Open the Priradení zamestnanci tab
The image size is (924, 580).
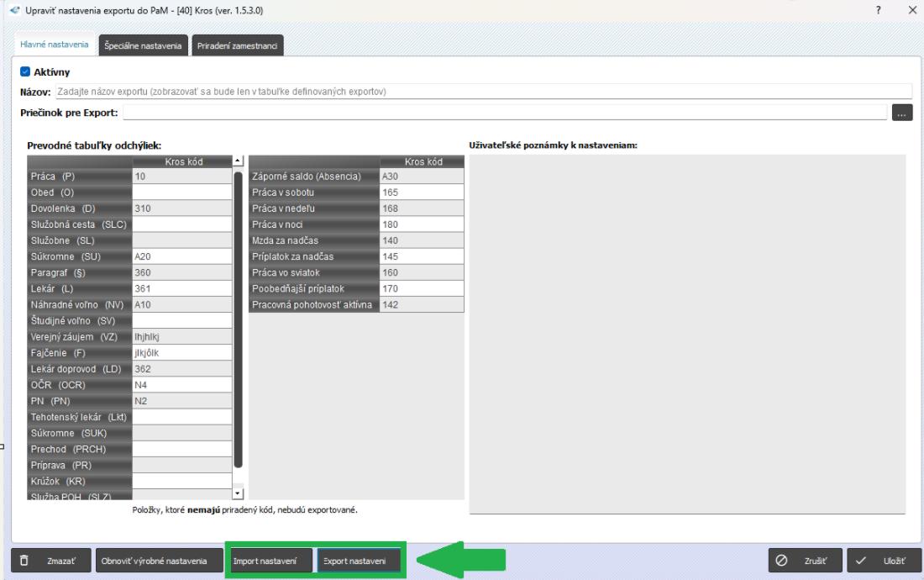click(238, 46)
